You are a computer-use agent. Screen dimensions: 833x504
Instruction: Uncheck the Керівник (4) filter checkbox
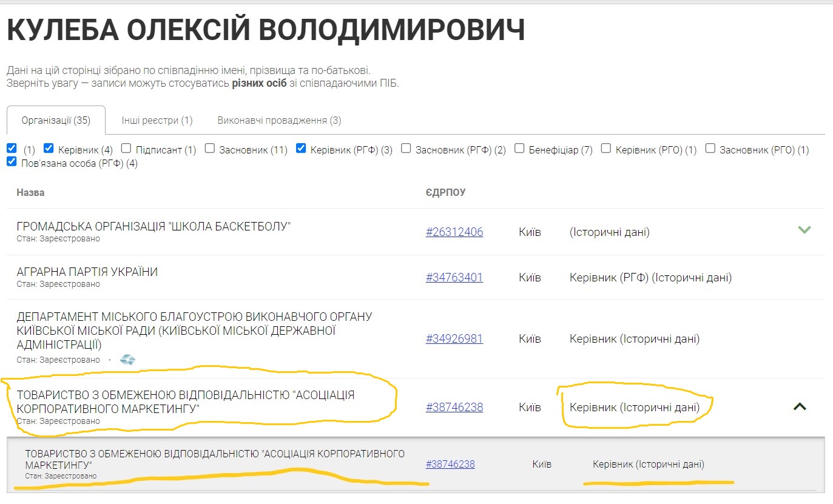[x=49, y=149]
